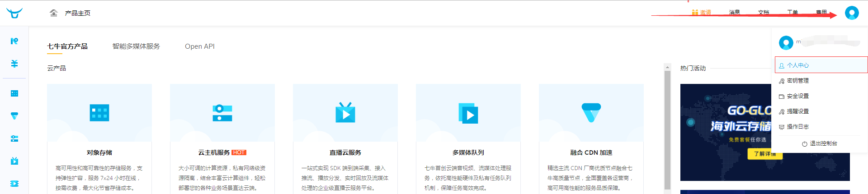The width and height of the screenshot is (868, 194).
Task: Open CDN funnel icon in sidebar
Action: pyautogui.click(x=14, y=116)
